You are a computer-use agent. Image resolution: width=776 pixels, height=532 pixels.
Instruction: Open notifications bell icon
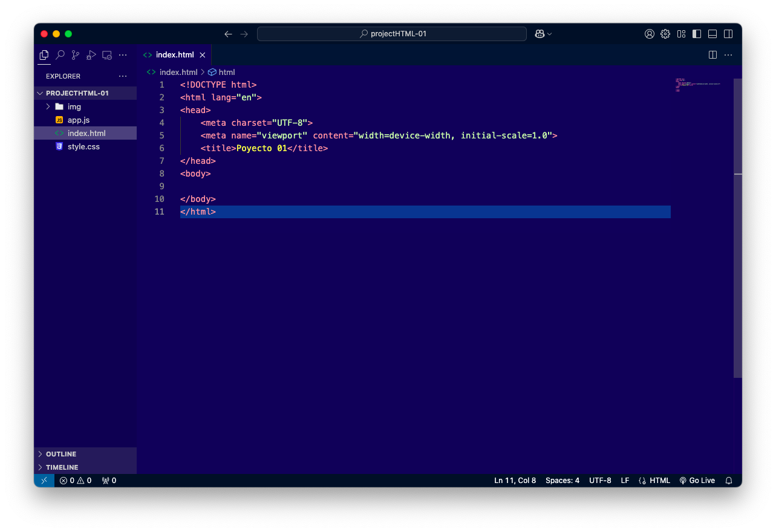click(x=729, y=481)
